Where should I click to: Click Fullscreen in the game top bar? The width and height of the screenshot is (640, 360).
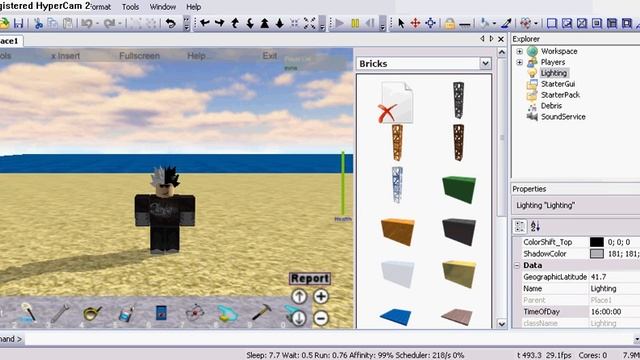click(x=140, y=56)
